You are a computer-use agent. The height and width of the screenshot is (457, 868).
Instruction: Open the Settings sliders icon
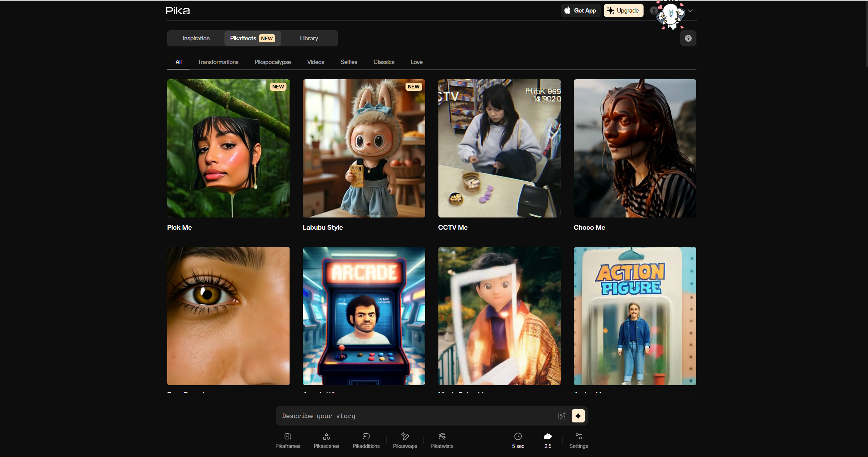click(578, 440)
